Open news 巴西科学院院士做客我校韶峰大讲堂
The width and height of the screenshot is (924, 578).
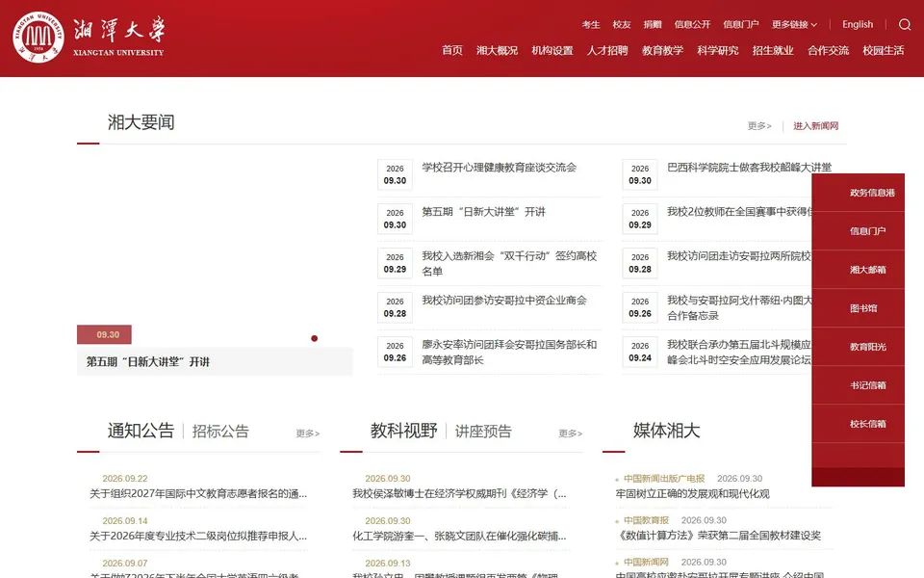pos(749,168)
